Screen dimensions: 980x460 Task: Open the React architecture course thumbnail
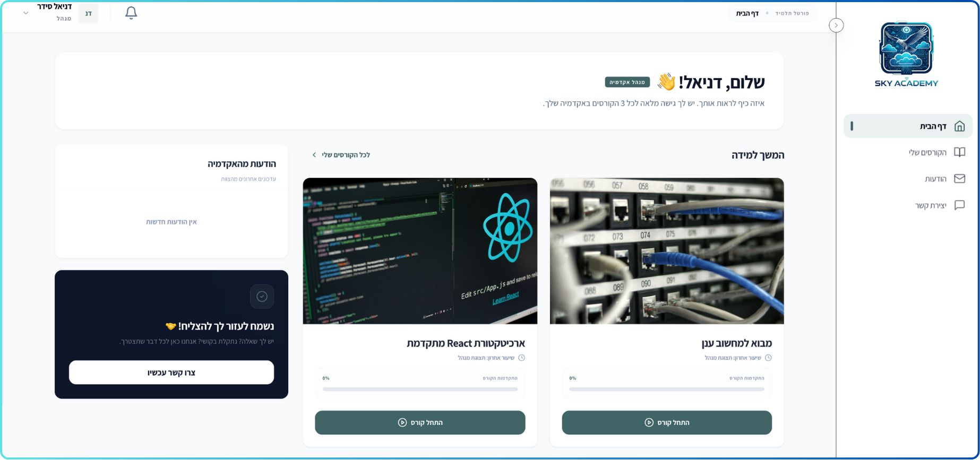tap(420, 251)
